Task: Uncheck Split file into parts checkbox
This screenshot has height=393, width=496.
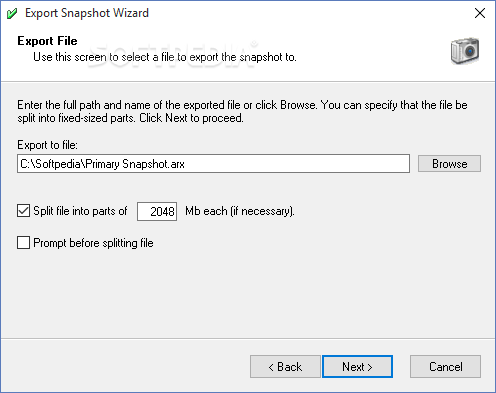Action: (x=23, y=211)
